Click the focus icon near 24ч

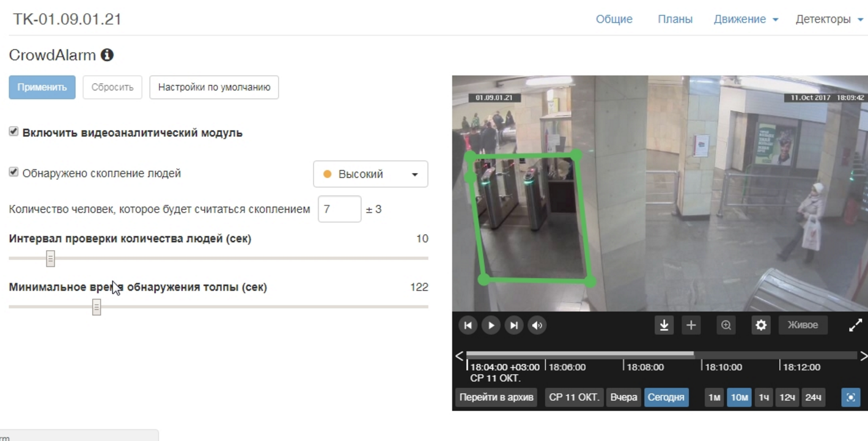pyautogui.click(x=851, y=398)
